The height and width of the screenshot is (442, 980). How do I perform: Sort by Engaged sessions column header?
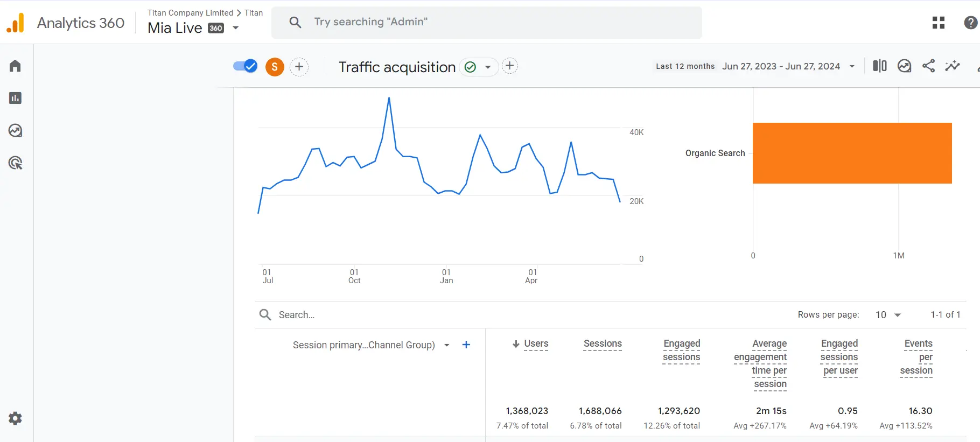coord(682,350)
